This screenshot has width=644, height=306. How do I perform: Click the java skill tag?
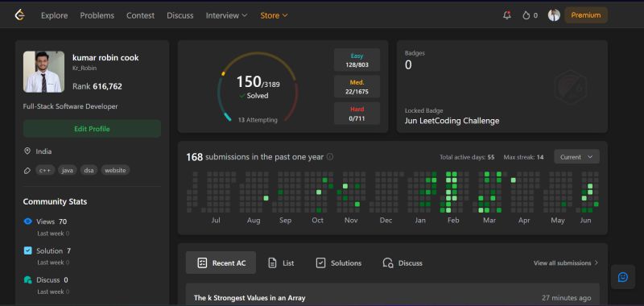tap(68, 170)
